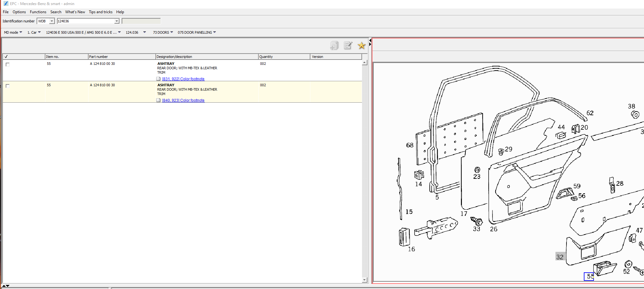Open the Functions menu
The height and width of the screenshot is (289, 644).
coord(38,12)
